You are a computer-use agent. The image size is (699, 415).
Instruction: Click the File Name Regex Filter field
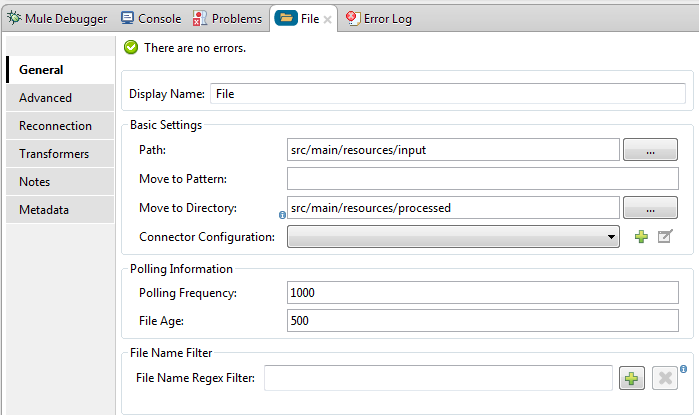438,378
